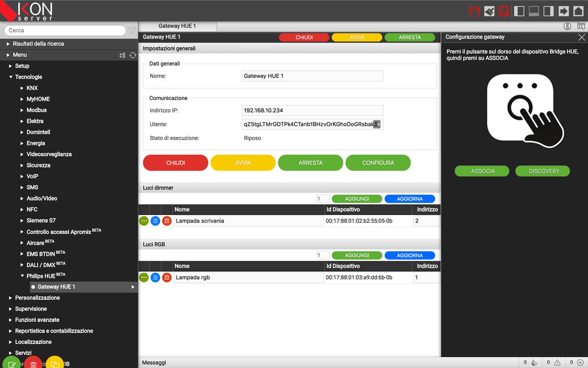Image resolution: width=588 pixels, height=368 pixels.
Task: Delete Lampada rgb with trash icon
Action: (x=167, y=277)
